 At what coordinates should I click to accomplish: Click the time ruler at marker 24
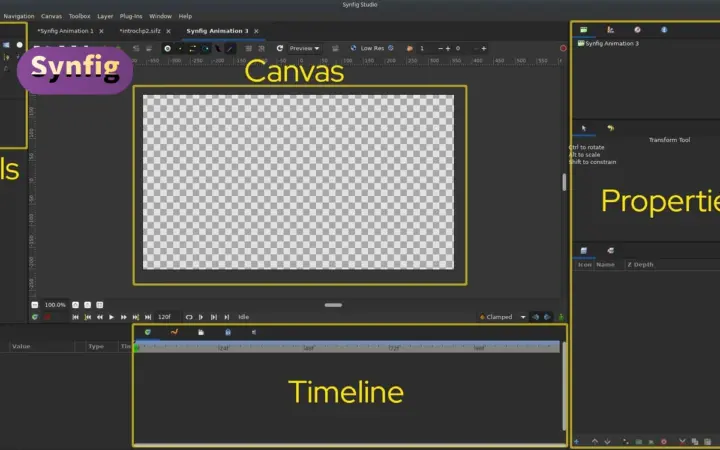(x=223, y=348)
